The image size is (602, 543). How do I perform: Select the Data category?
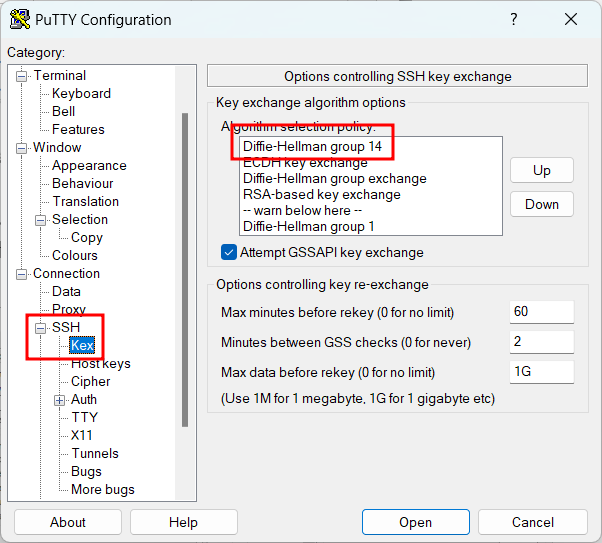(x=66, y=291)
